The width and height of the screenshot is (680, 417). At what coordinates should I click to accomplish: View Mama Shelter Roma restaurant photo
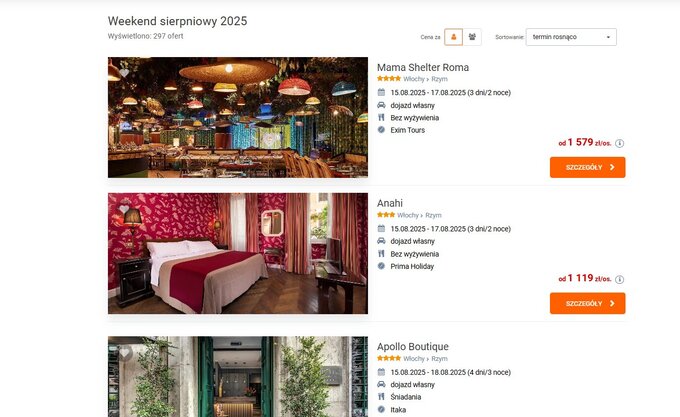point(238,117)
